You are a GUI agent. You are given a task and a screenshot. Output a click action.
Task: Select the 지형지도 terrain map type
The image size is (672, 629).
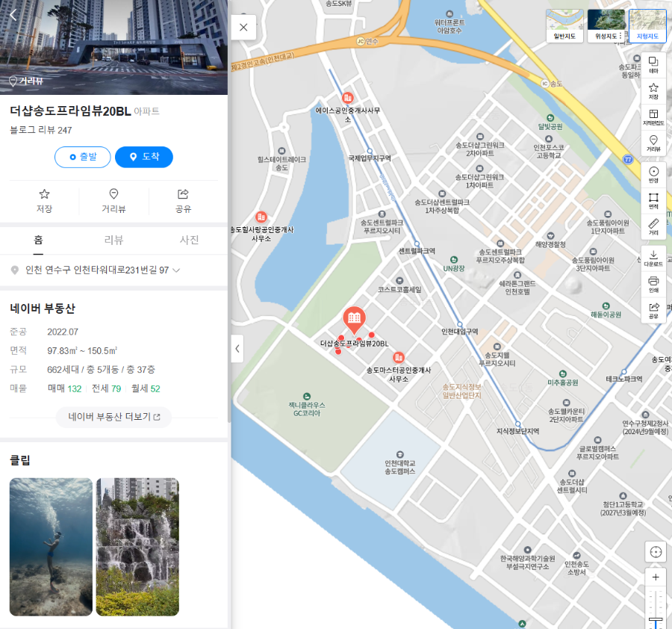(647, 25)
